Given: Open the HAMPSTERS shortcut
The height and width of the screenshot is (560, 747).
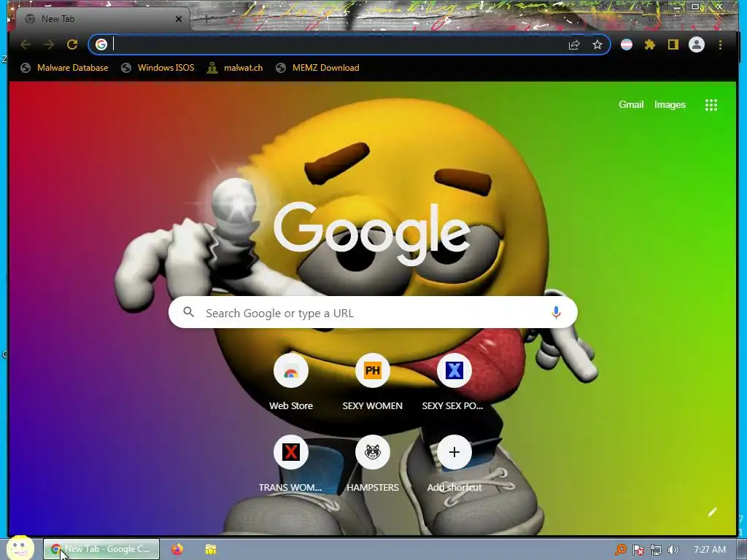Looking at the screenshot, I should point(373,464).
